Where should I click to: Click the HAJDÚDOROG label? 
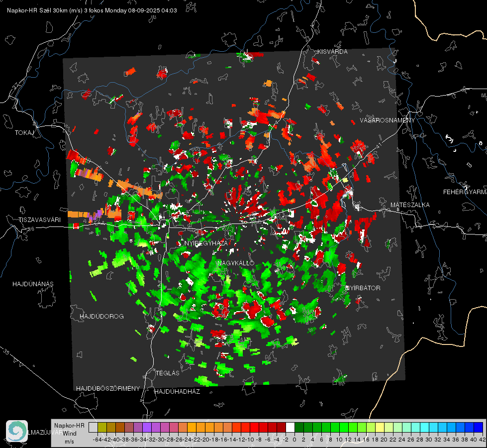pyautogui.click(x=101, y=317)
